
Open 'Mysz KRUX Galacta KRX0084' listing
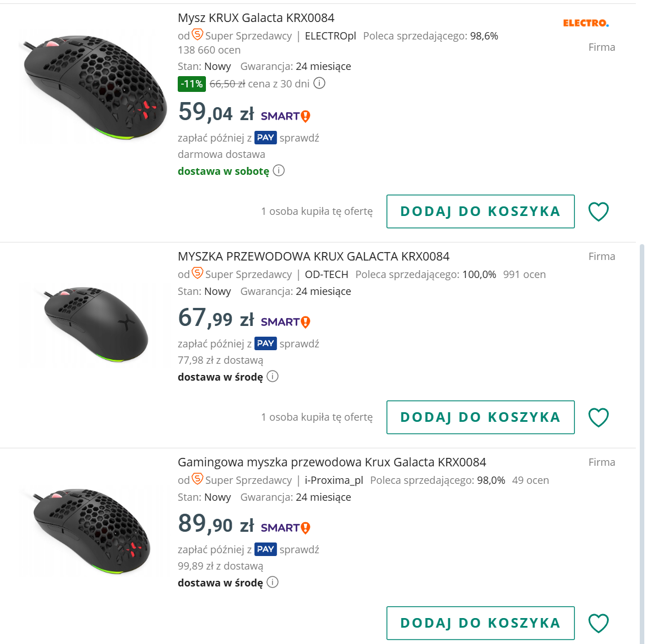(x=256, y=18)
